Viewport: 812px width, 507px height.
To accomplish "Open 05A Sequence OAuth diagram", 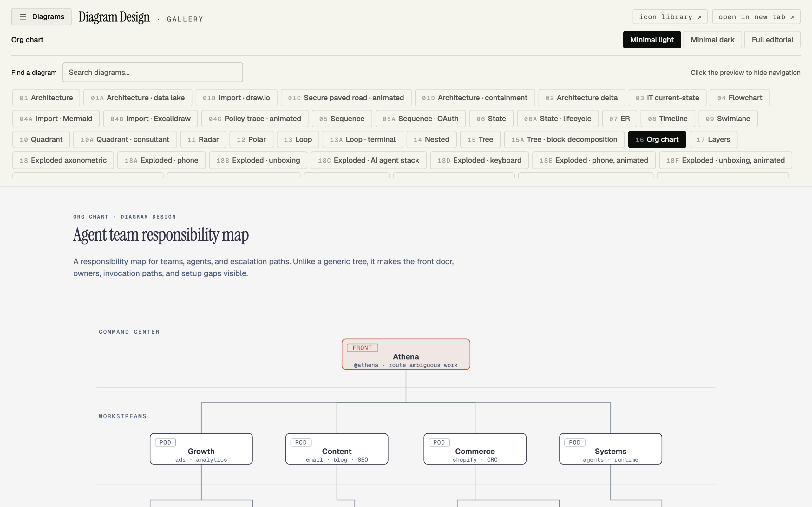I will click(x=420, y=119).
